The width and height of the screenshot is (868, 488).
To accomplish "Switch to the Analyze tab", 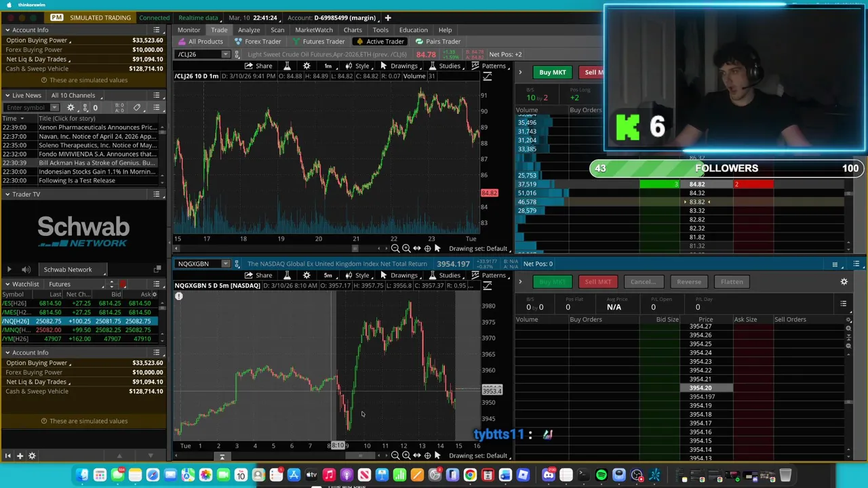I will [x=249, y=30].
